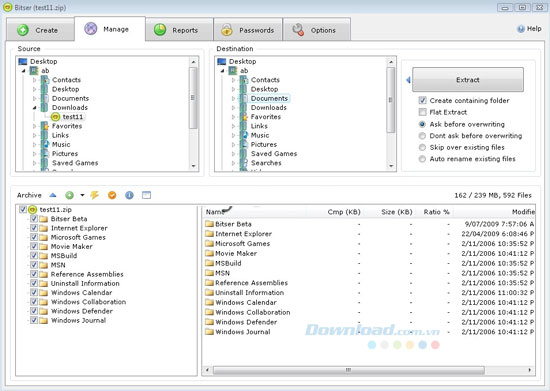Screen dimensions: 550x391
Task: Choose the Skip over existing files radio button
Action: click(422, 147)
